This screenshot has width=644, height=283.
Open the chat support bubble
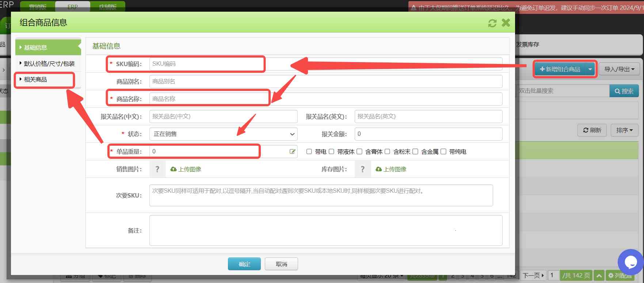pos(630,262)
